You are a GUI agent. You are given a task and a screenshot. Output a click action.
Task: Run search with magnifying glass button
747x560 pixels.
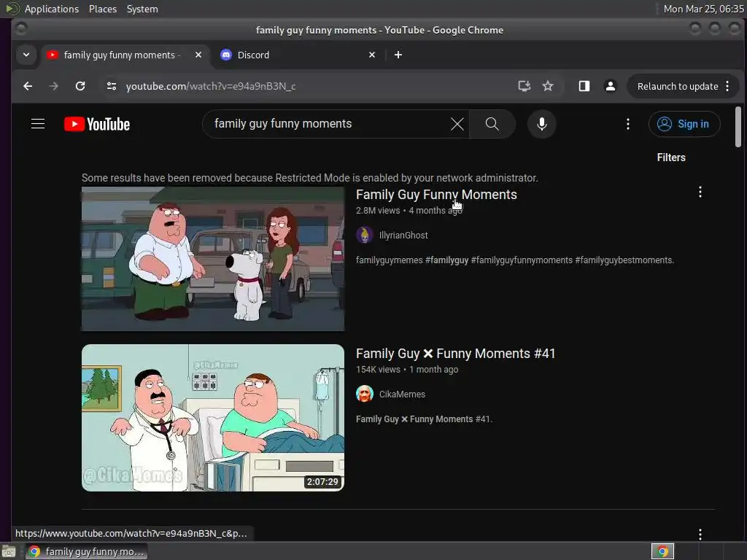pos(492,124)
